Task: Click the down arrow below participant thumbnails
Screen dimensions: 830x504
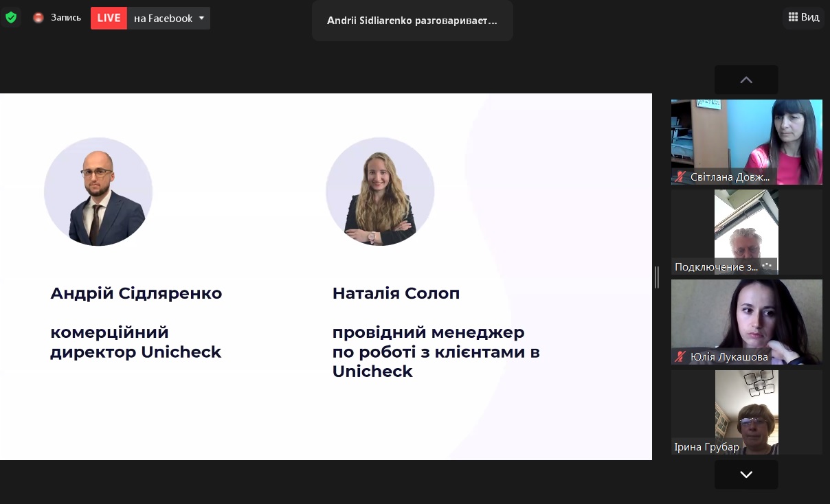Action: coord(746,474)
